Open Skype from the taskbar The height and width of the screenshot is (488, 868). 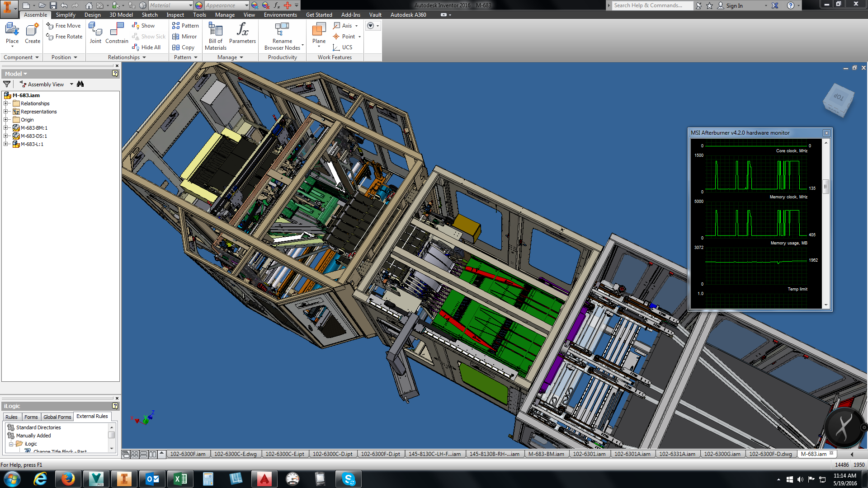[348, 479]
